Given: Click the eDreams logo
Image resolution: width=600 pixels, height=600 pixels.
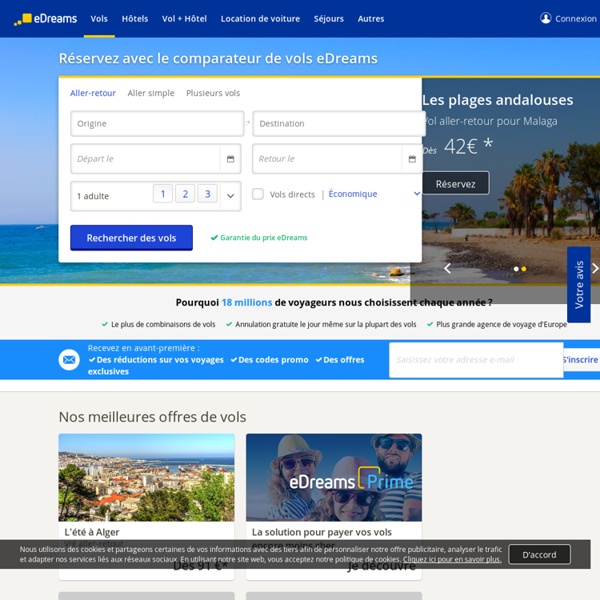Looking at the screenshot, I should (45, 19).
